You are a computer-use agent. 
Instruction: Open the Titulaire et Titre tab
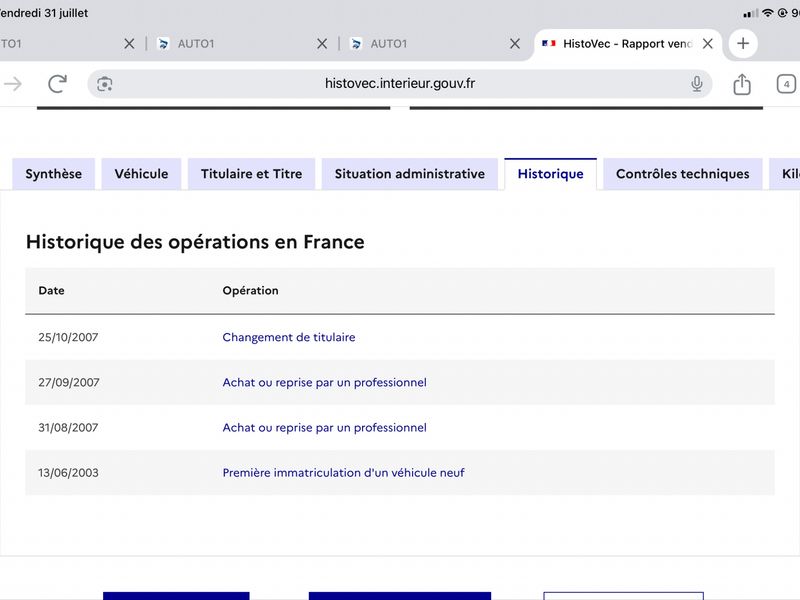point(252,174)
